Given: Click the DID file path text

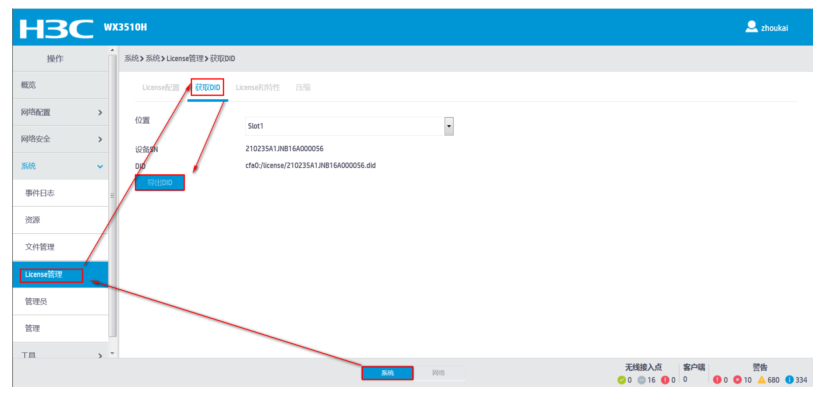Looking at the screenshot, I should pyautogui.click(x=311, y=165).
